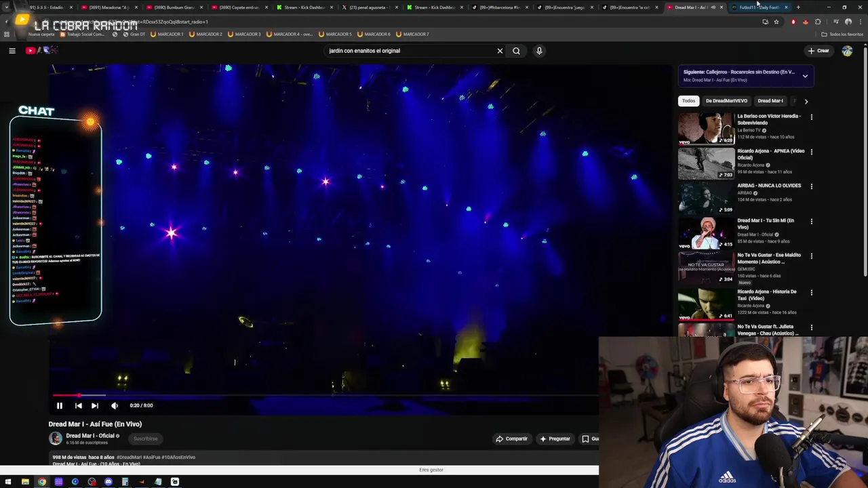Open MARCADOR 5 bookmark

coord(335,34)
